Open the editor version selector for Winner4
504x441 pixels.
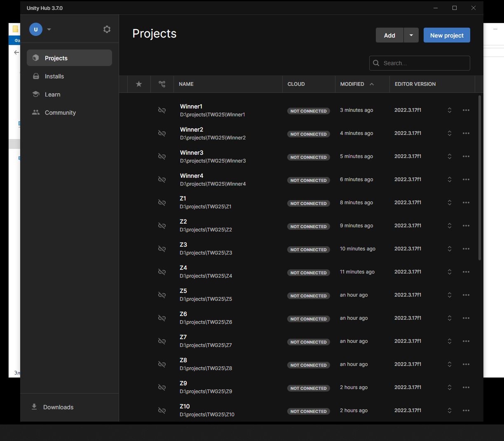(x=450, y=179)
